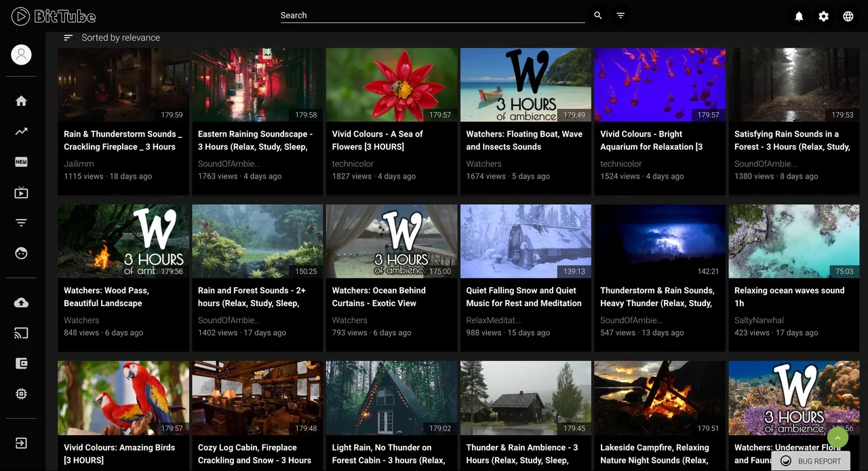868x471 pixels.
Task: Open the jellyfish aquarium thumbnail
Action: (660, 85)
